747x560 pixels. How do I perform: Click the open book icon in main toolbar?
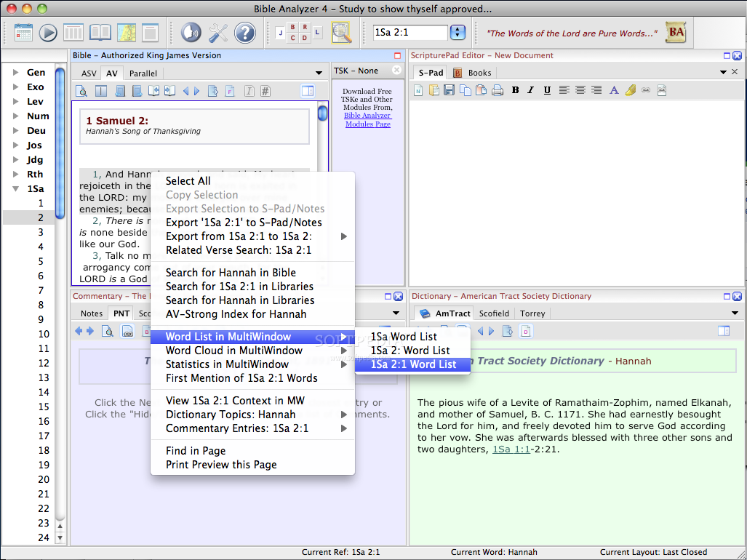[100, 33]
